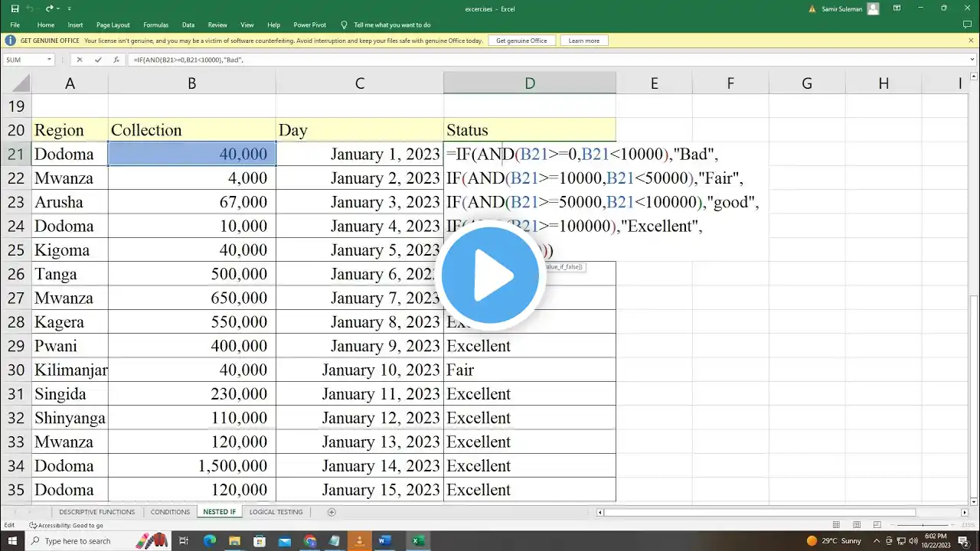
Task: Click the blue info icon on the warning bar
Action: point(10,41)
